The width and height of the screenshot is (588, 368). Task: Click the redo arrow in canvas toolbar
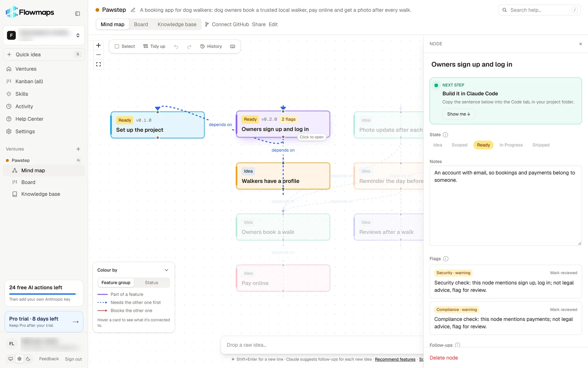(189, 47)
